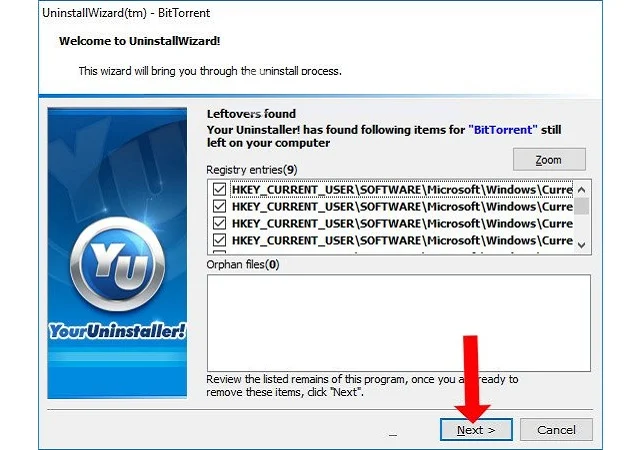Click the blue "BitTorrent" program name
The image size is (640, 450).
pyautogui.click(x=503, y=130)
